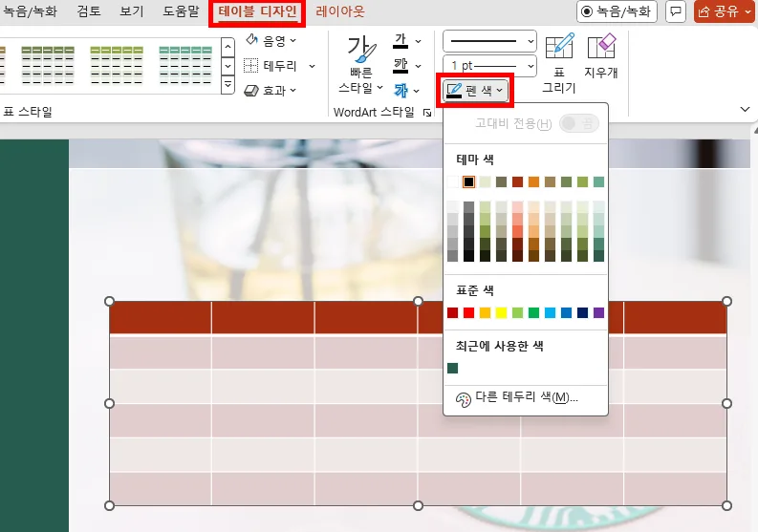Expand the Borders (테두리) dropdown arrow
Image resolution: width=758 pixels, height=532 pixels.
click(x=313, y=66)
